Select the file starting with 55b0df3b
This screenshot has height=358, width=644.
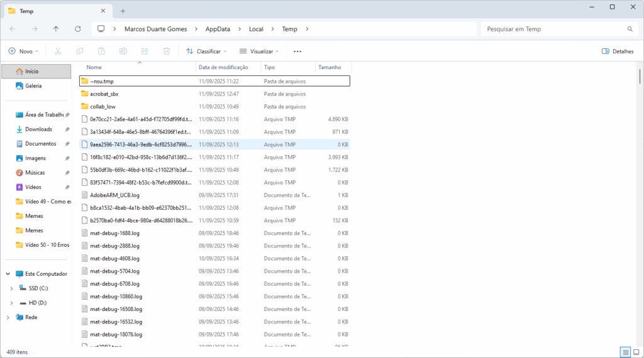click(x=214, y=170)
